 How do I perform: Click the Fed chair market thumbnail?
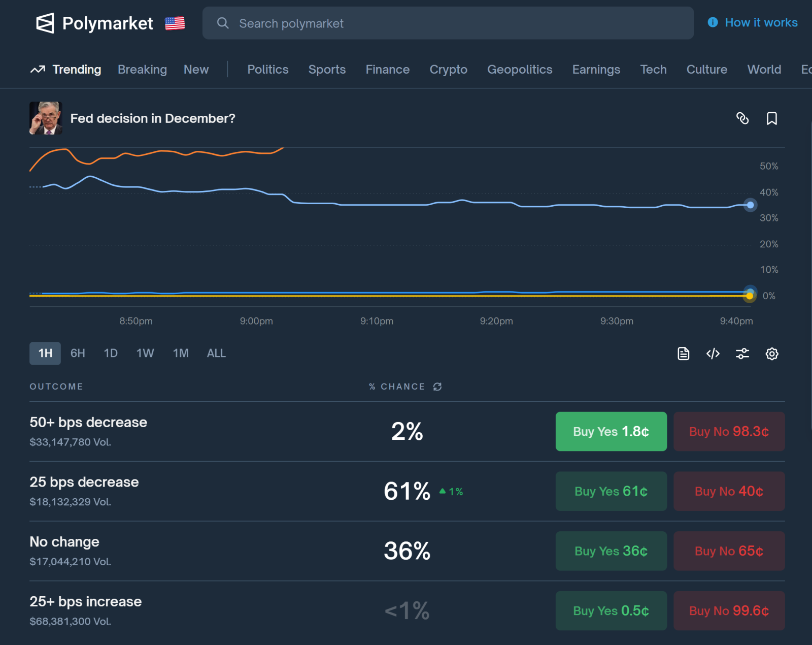pyautogui.click(x=46, y=118)
